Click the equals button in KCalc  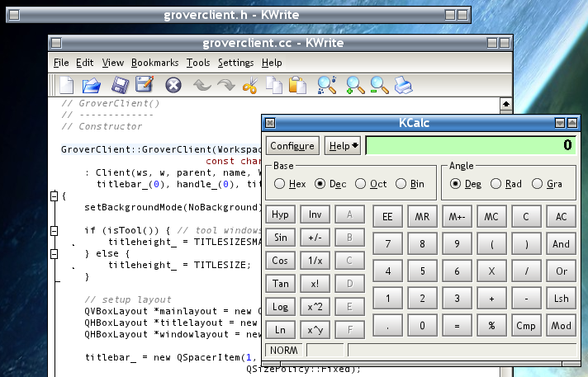tap(457, 326)
